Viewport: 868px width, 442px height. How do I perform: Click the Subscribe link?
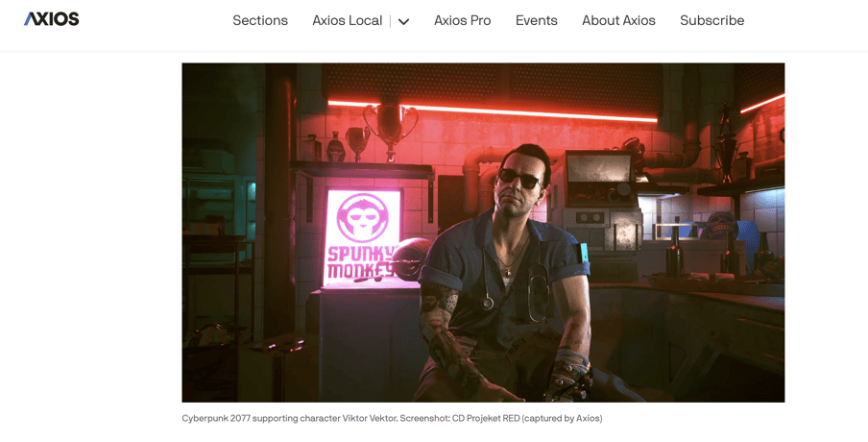tap(711, 20)
